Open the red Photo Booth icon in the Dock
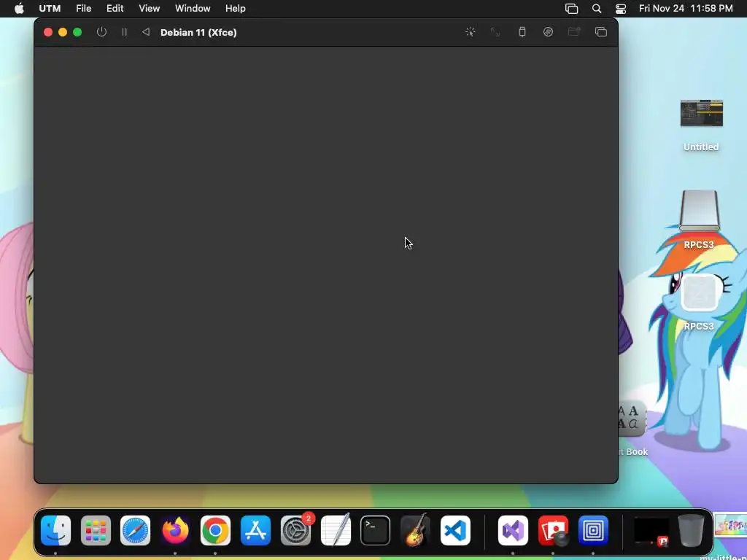This screenshot has width=747, height=560. (x=553, y=530)
